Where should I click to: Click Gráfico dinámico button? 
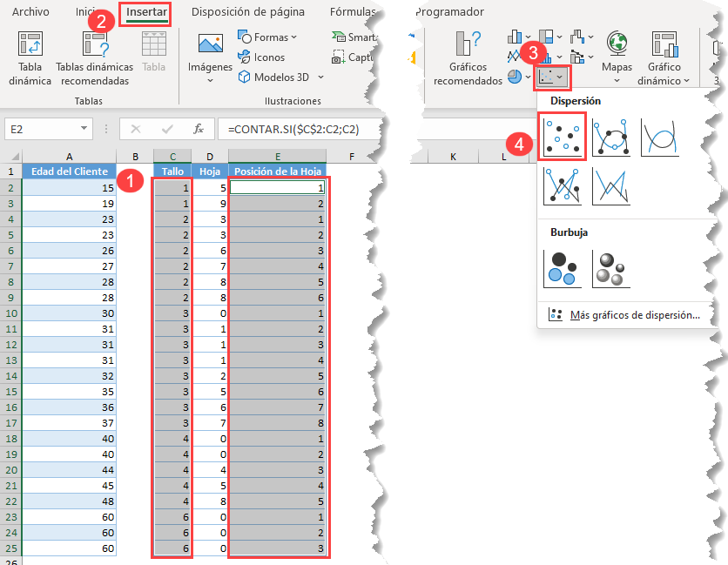tap(664, 58)
